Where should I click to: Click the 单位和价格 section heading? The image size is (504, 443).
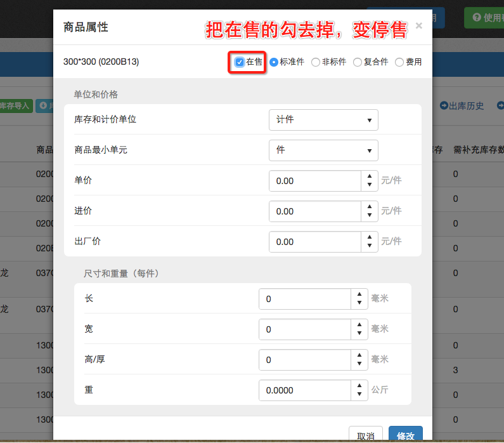(x=96, y=95)
